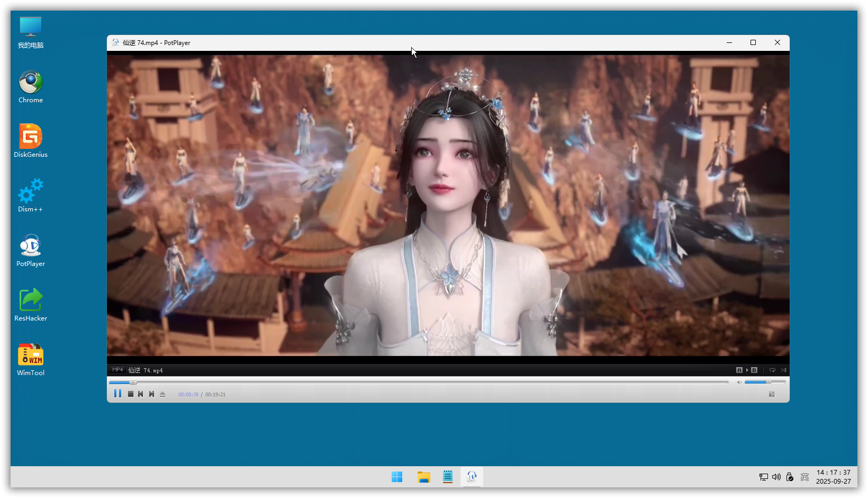Viewport: 868px width, 498px height.
Task: Skip to the next file
Action: (x=151, y=394)
